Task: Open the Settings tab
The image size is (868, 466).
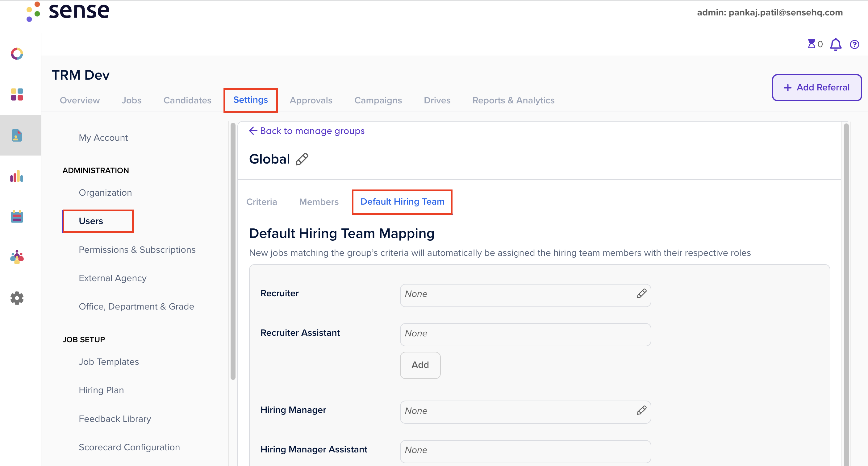Action: pos(251,100)
